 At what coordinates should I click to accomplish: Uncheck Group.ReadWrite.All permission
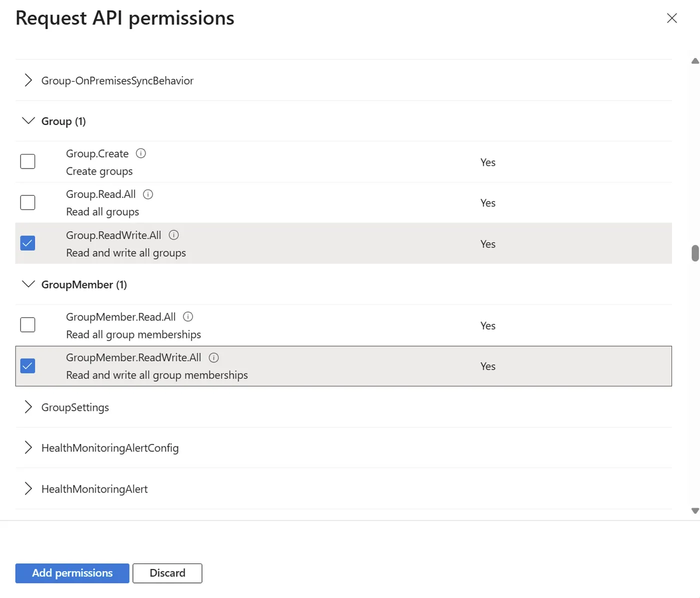tap(27, 243)
